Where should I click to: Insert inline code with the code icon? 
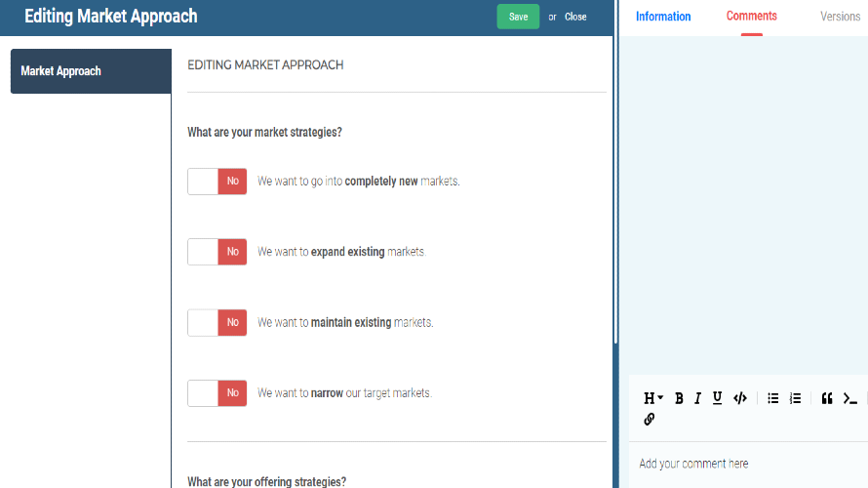point(740,398)
